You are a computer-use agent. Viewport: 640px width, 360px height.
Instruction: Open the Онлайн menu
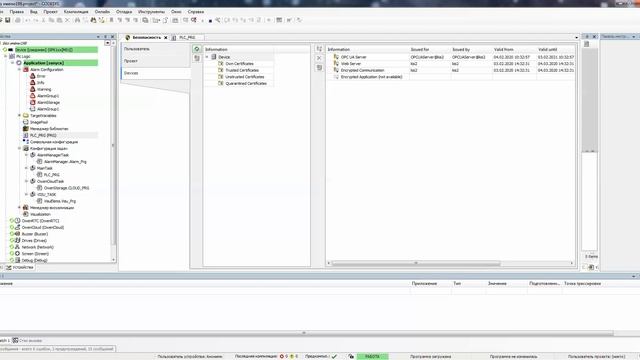(102, 12)
